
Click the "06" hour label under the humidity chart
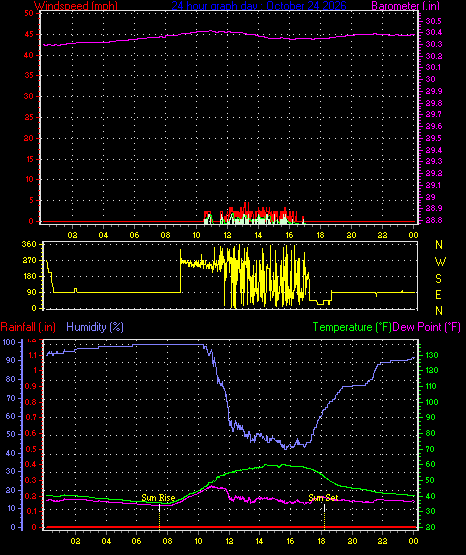[137, 541]
